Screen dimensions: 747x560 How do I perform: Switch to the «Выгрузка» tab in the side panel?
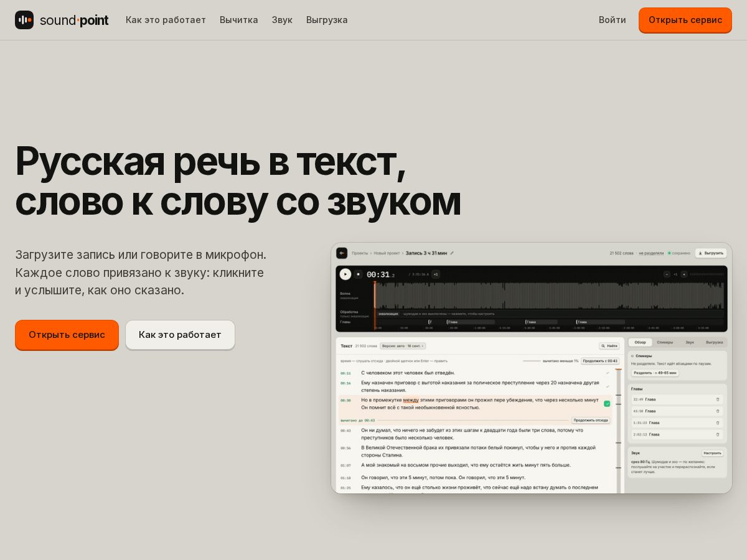pyautogui.click(x=714, y=342)
